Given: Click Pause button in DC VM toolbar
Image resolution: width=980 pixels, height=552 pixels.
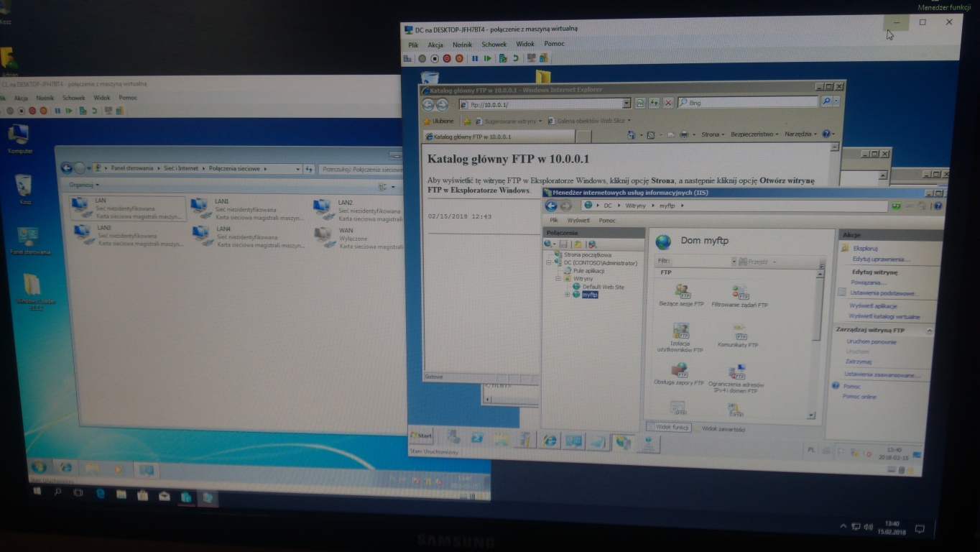Looking at the screenshot, I should point(475,59).
